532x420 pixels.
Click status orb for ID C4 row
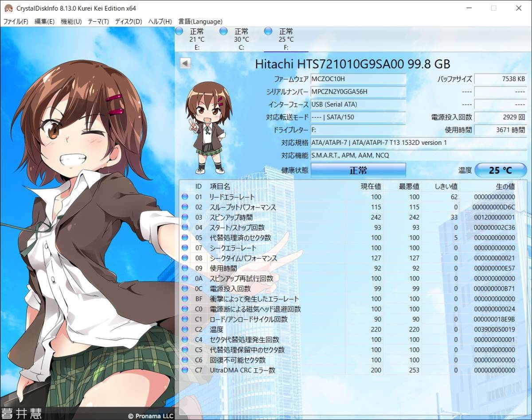(x=185, y=339)
